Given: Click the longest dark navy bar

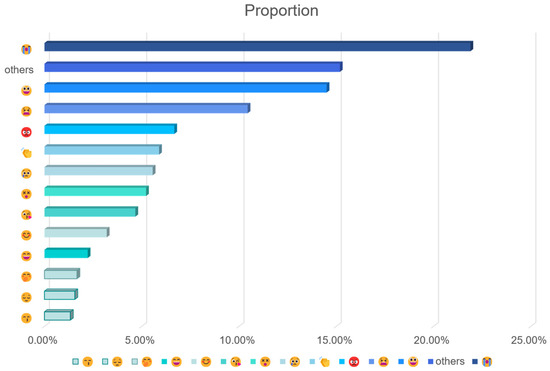Looking at the screenshot, I should (259, 46).
